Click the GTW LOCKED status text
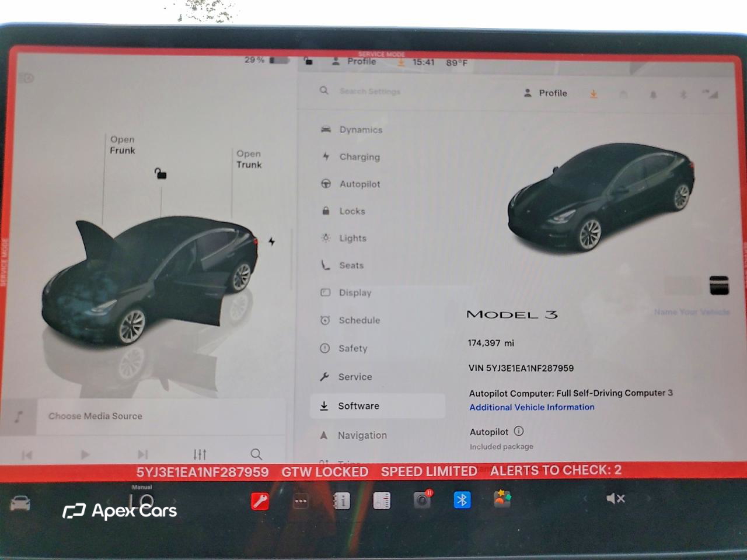Screen dimensions: 747x560 point(325,471)
